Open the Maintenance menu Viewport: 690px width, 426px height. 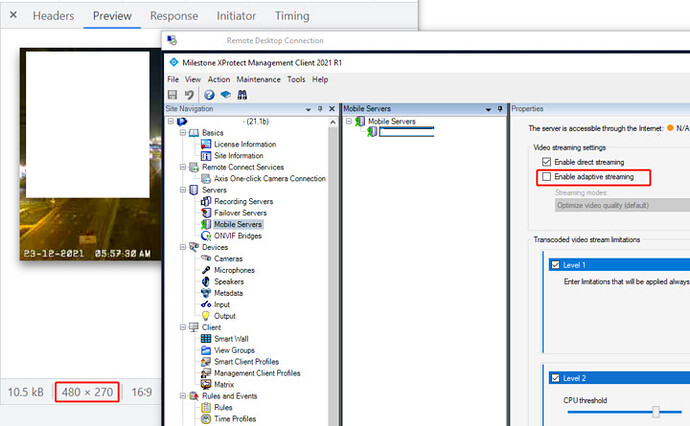258,79
